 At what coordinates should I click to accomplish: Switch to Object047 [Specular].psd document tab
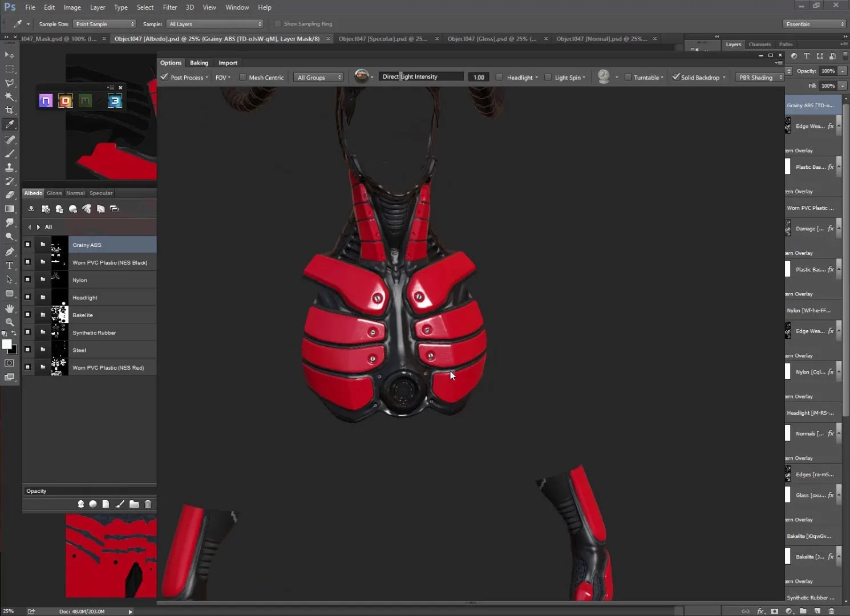coord(383,39)
